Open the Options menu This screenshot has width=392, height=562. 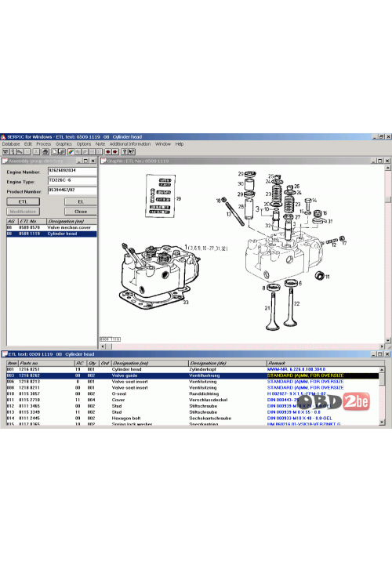click(84, 143)
